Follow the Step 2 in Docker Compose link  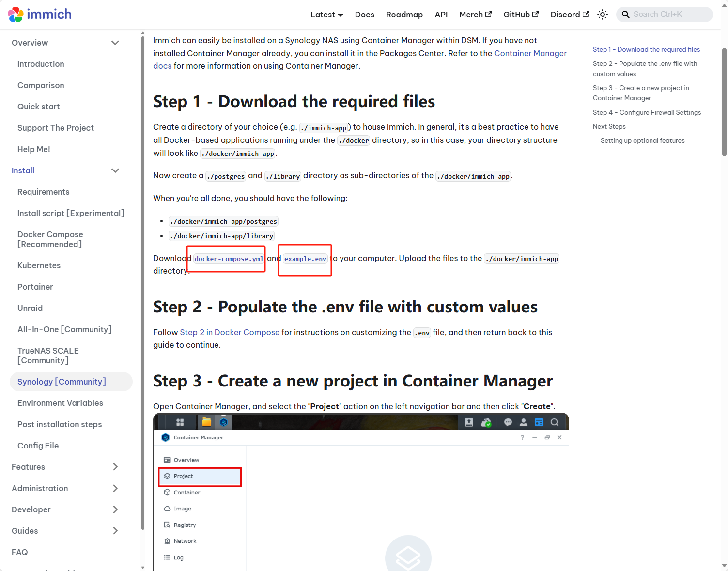coord(230,332)
